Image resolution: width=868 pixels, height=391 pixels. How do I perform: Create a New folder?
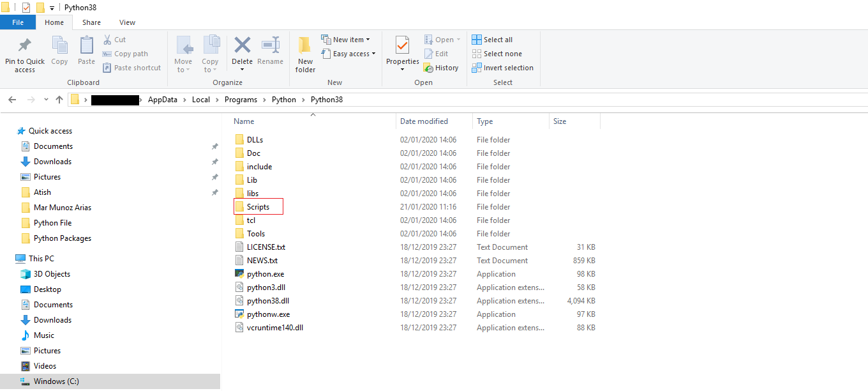(x=304, y=51)
